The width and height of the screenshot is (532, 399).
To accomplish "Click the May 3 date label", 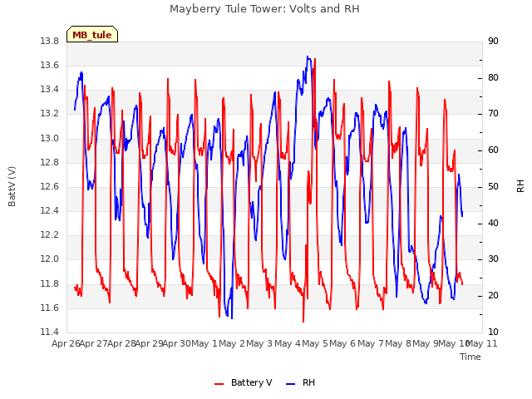I will 259,343.
